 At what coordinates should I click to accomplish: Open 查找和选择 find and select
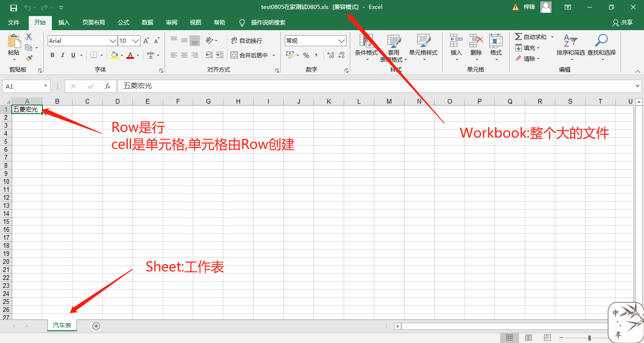pyautogui.click(x=602, y=47)
